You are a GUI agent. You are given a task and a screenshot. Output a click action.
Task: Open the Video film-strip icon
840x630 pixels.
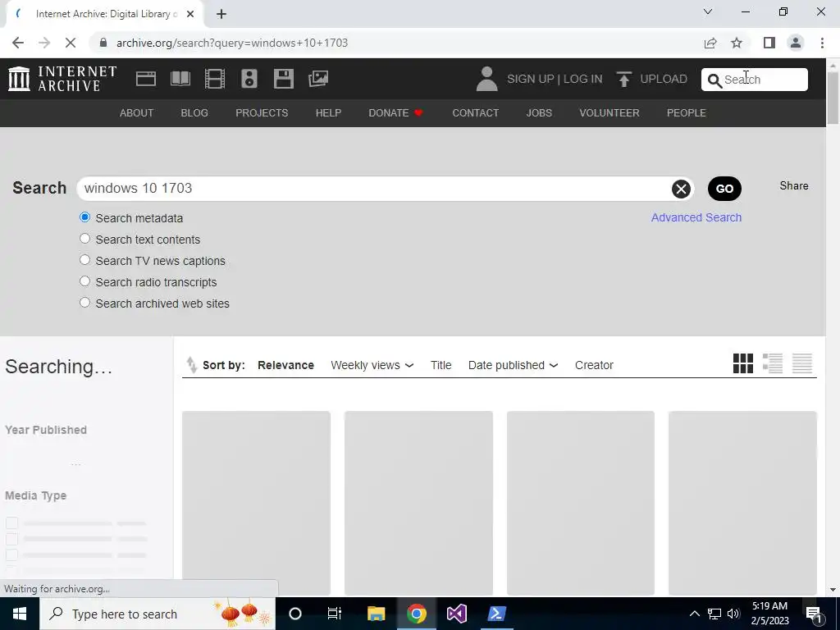(215, 79)
